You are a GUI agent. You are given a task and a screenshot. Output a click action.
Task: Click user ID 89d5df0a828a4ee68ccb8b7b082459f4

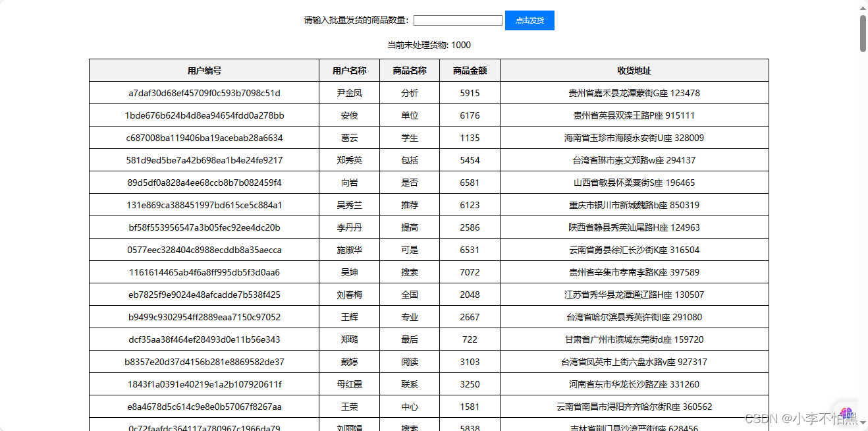coord(204,183)
